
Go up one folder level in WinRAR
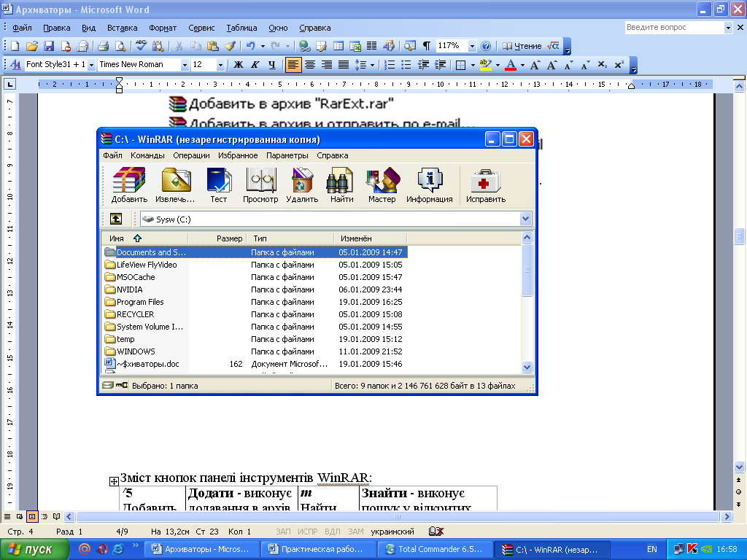tap(116, 219)
